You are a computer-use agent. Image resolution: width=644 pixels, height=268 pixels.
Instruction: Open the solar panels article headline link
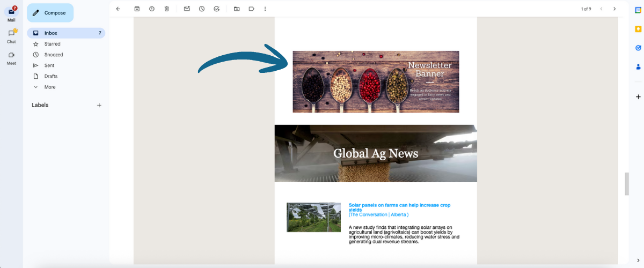(399, 207)
